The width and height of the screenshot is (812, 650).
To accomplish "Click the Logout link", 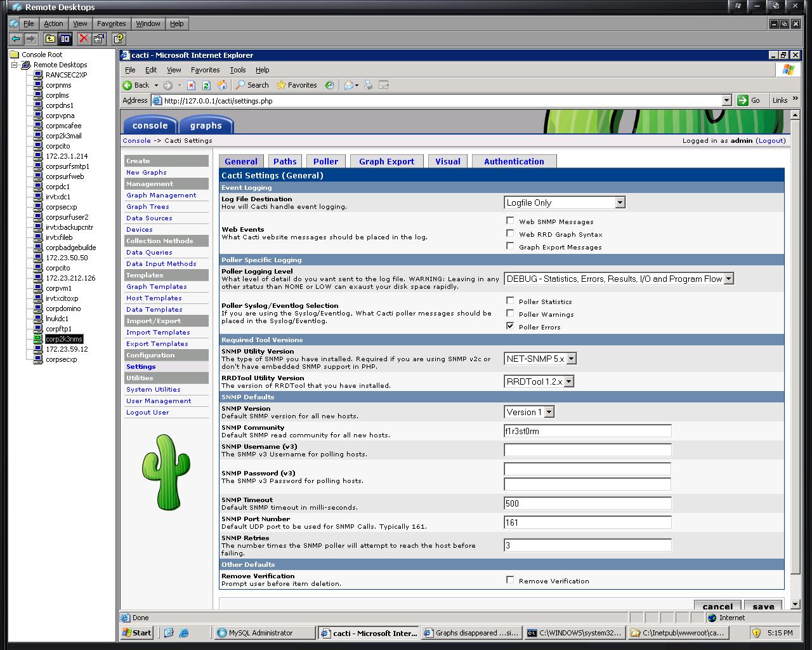I will 771,141.
